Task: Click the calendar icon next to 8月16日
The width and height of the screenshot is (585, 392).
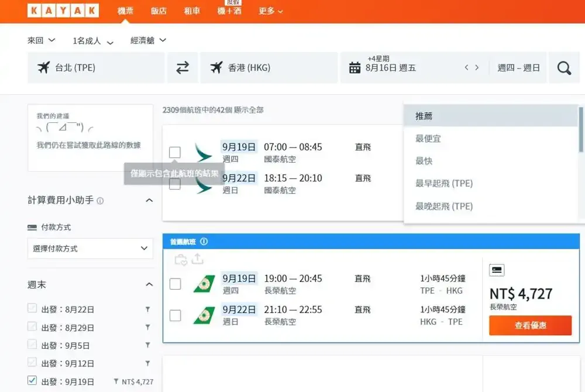Action: [355, 67]
